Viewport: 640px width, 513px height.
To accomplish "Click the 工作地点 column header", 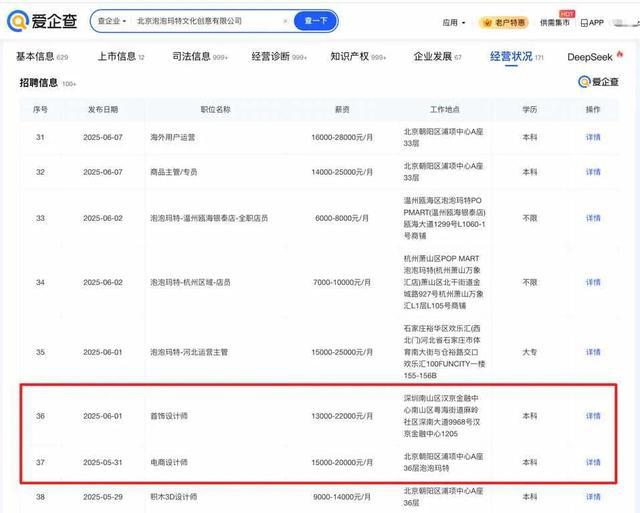I will 444,109.
